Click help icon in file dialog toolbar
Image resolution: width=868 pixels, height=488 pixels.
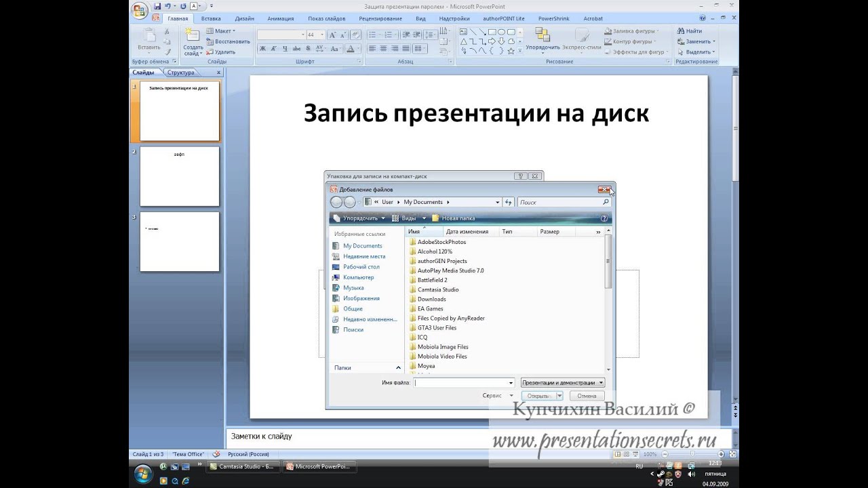tap(604, 218)
